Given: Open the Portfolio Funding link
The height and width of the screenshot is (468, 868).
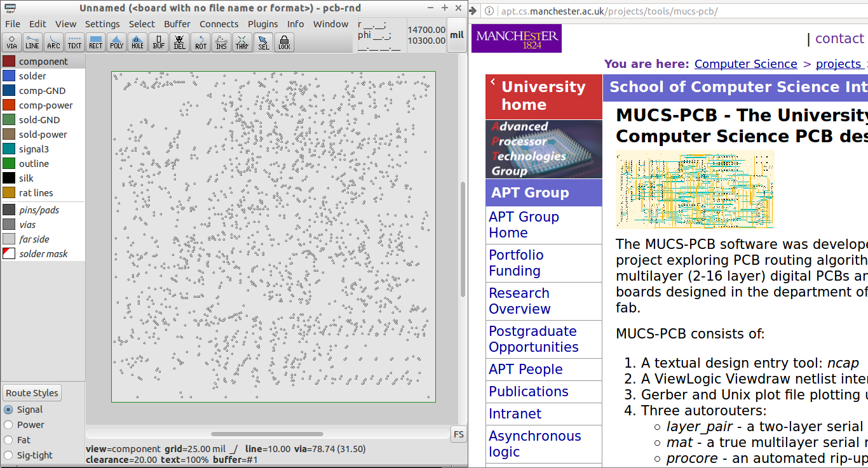Looking at the screenshot, I should coord(516,263).
